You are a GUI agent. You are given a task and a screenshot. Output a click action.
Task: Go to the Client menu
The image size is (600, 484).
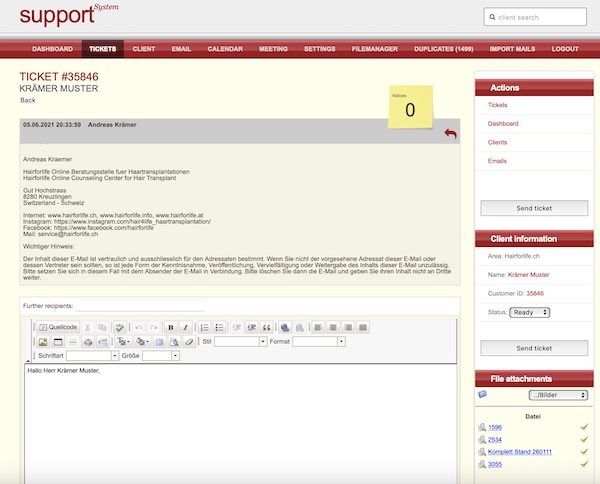144,49
